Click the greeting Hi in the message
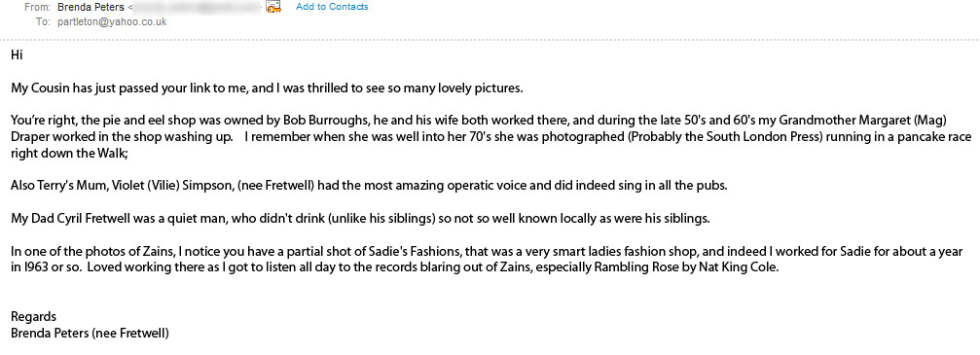This screenshot has height=355, width=980. 17,55
